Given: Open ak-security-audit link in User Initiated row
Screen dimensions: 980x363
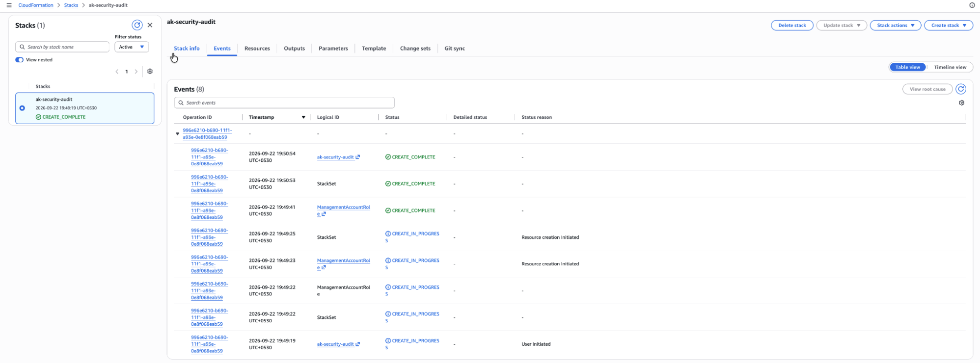Looking at the screenshot, I should tap(338, 344).
